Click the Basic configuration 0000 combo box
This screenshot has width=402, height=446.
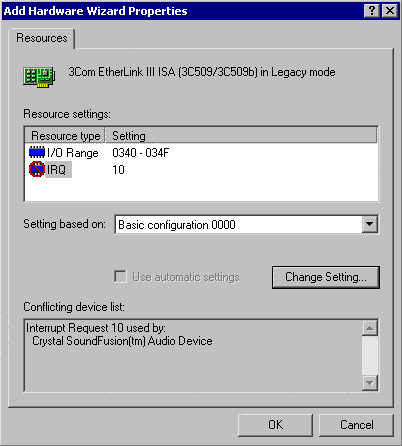pyautogui.click(x=246, y=224)
